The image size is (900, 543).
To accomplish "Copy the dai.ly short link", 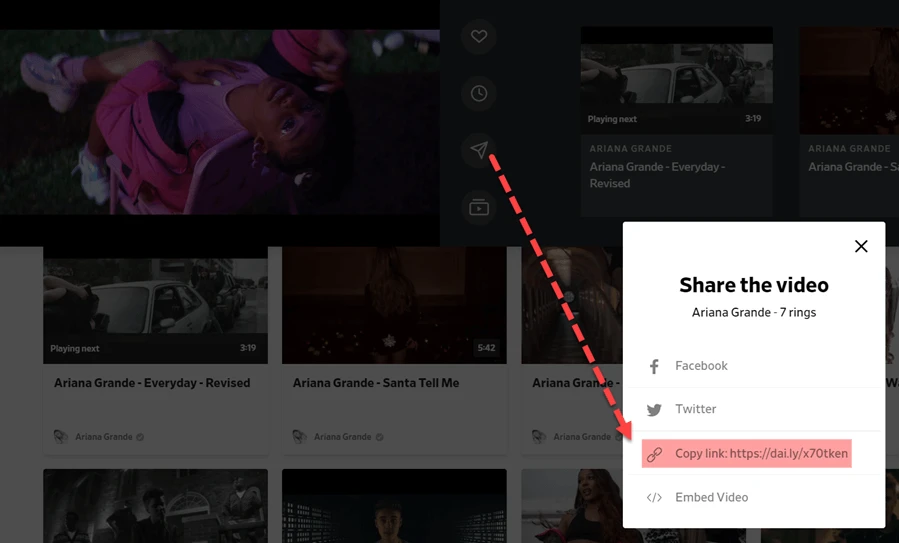I will click(760, 453).
